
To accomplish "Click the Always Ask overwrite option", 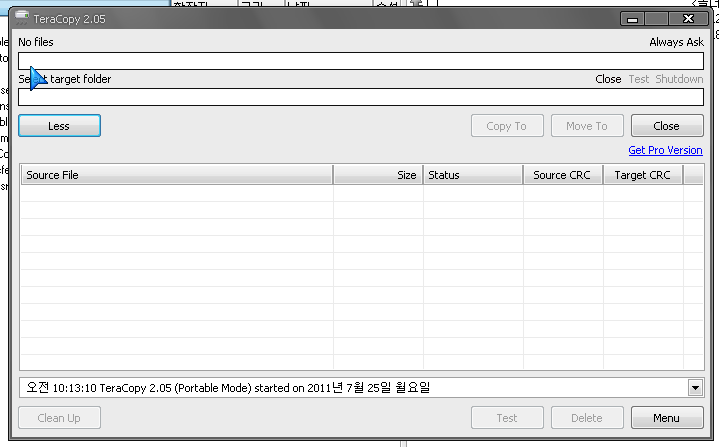I will point(676,42).
